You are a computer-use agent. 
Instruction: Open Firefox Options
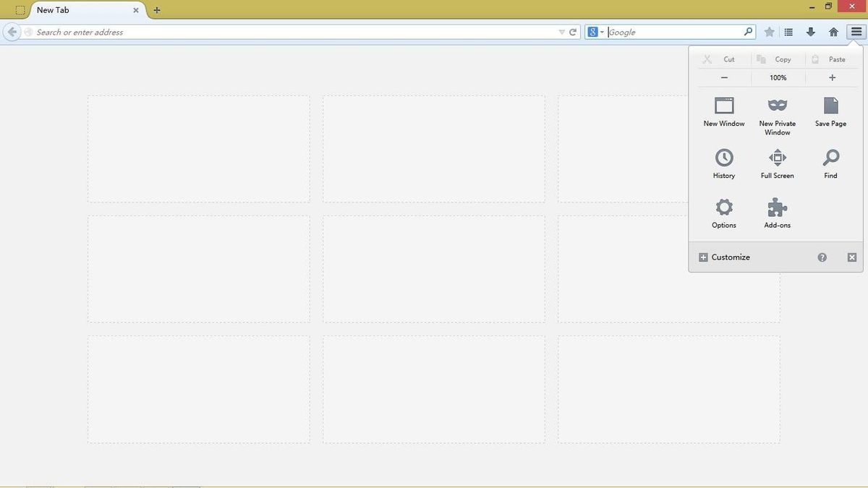pyautogui.click(x=723, y=213)
